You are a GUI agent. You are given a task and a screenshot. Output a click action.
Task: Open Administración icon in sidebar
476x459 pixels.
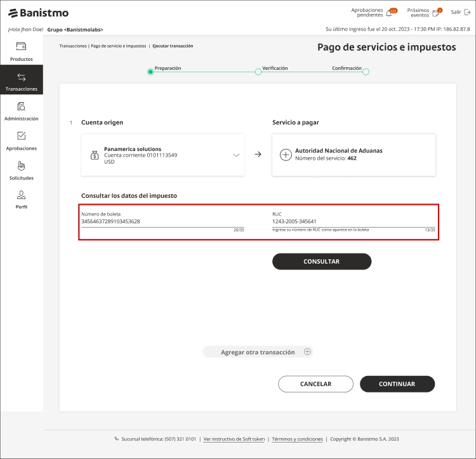coord(21,107)
